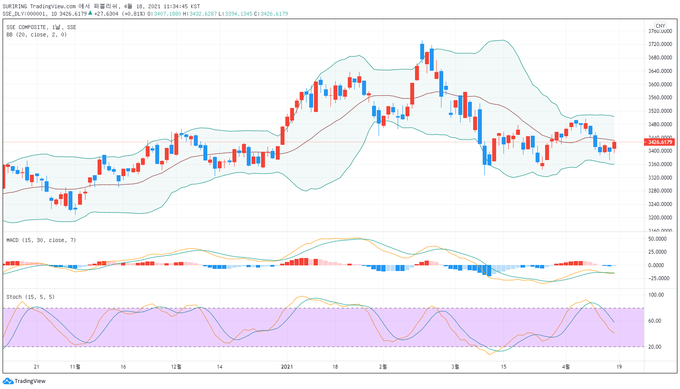This screenshot has height=389, width=680.
Task: Select the MACD (15, 30, close, 7) label
Action: pos(41,240)
